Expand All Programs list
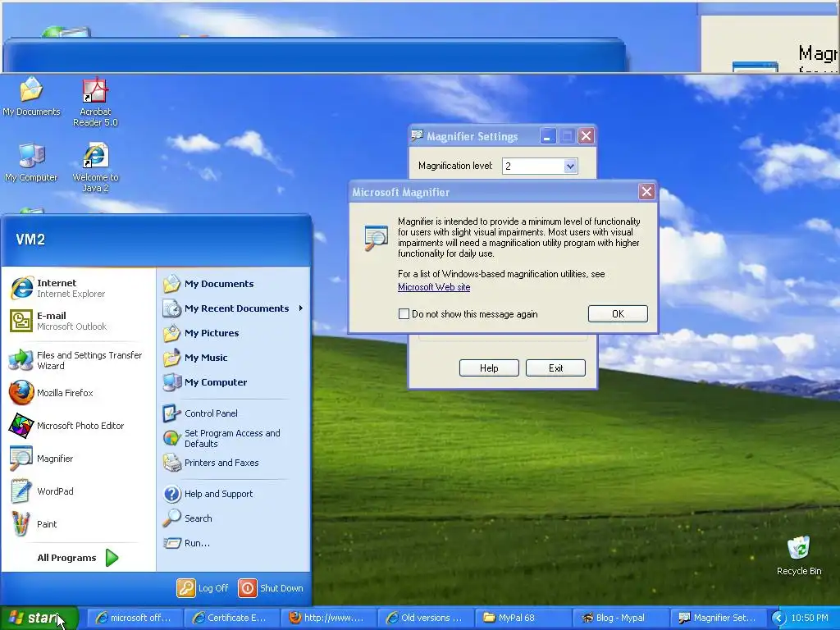 (78, 558)
